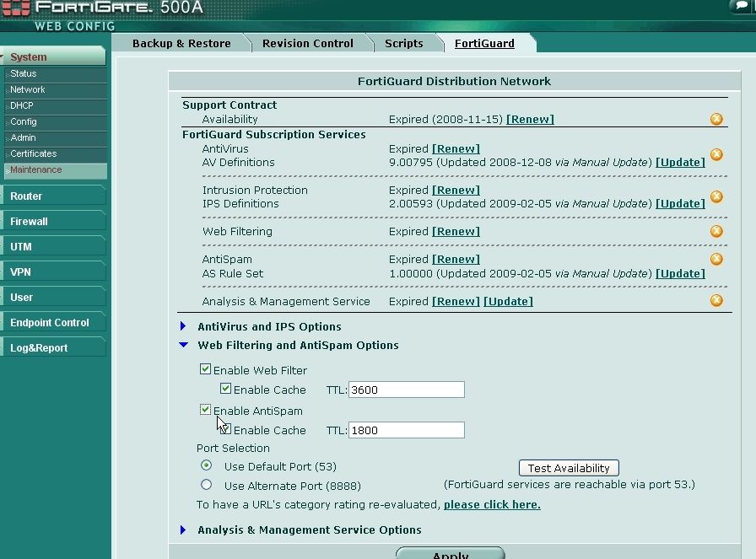Click the '9.00795' AV Definitions version text
756x559 pixels.
click(411, 163)
